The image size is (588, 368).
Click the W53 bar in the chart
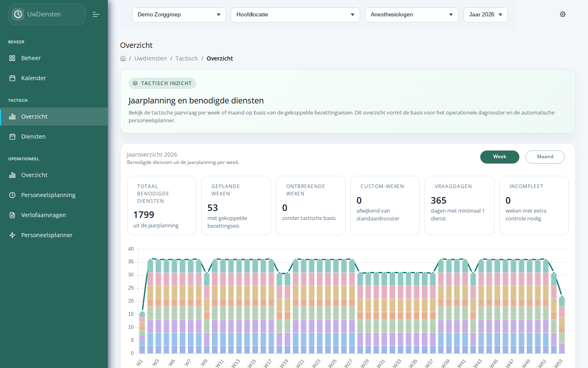click(562, 325)
